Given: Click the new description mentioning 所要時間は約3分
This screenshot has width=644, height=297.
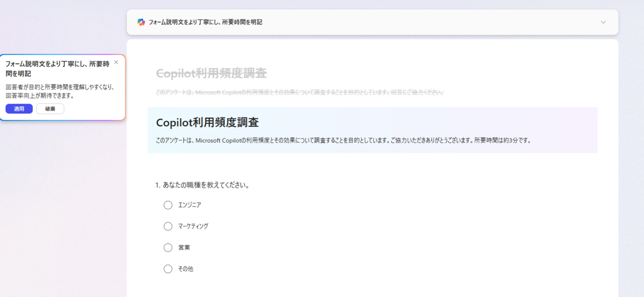Looking at the screenshot, I should tap(343, 141).
